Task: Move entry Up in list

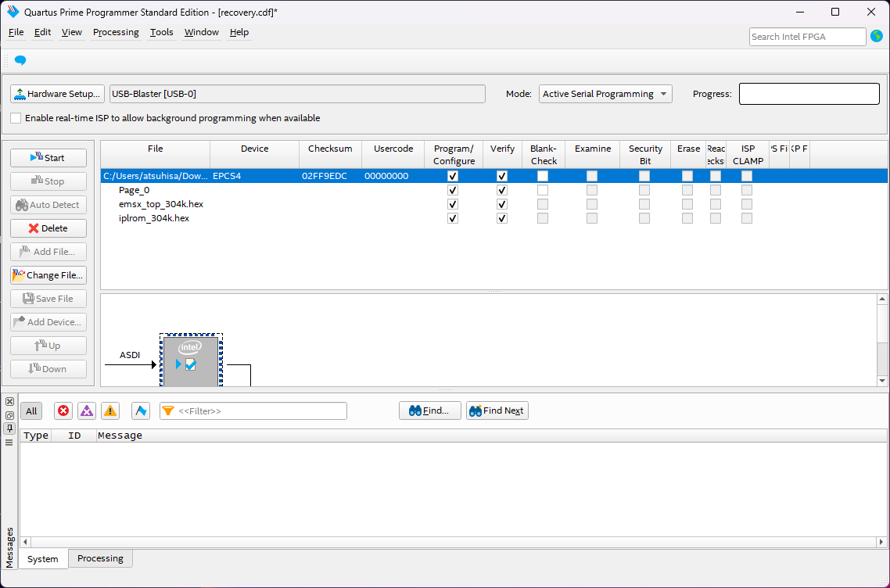Action: click(48, 346)
